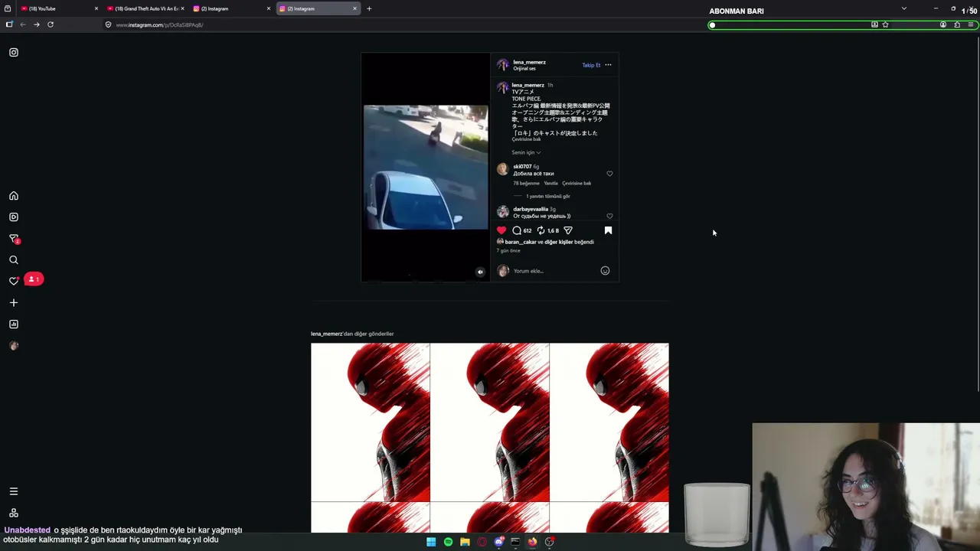Image resolution: width=980 pixels, height=551 pixels.
Task: Open the Instagram logo home link
Action: (x=14, y=52)
